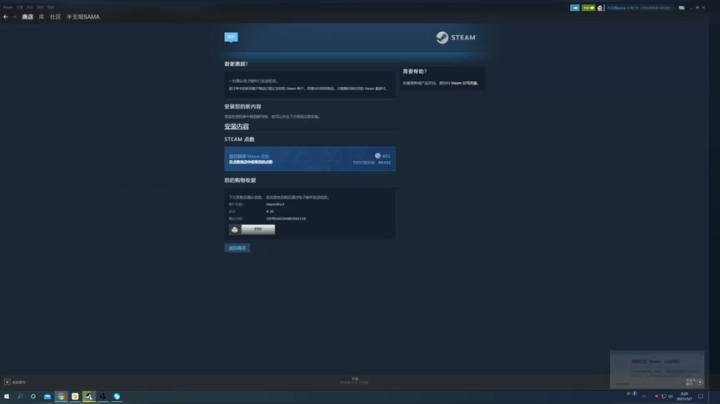Screen dimensions: 720x404
Task: Click the Steam points coin icon
Action: tap(377, 156)
